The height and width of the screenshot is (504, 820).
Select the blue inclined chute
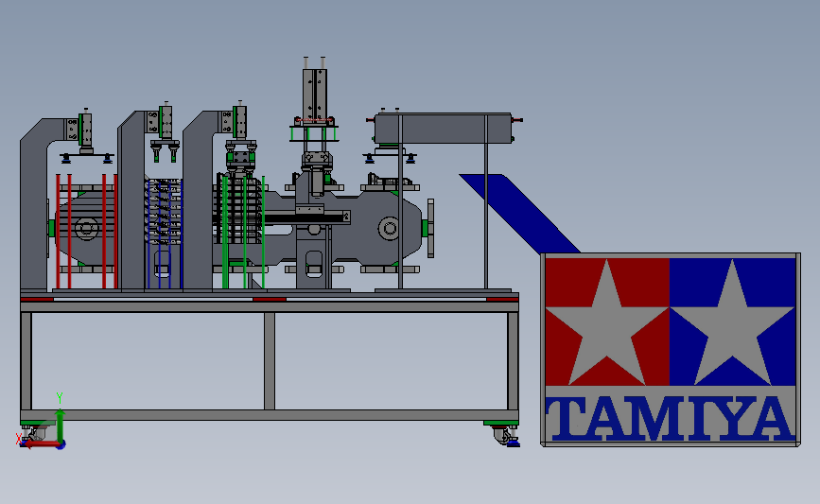point(519,214)
